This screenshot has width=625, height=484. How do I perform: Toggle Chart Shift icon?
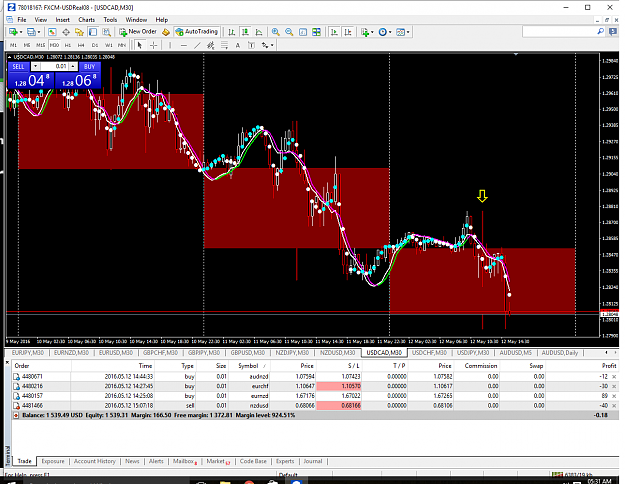coord(348,32)
